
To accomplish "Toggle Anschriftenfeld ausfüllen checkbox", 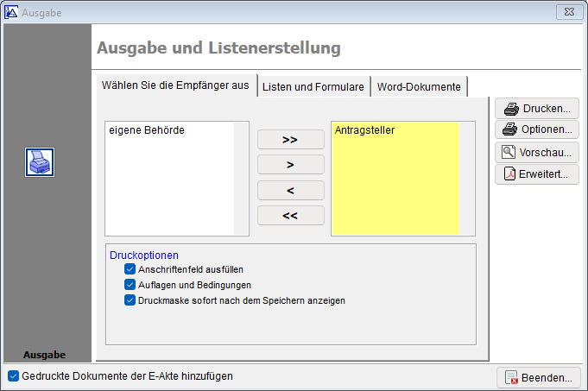I will 130,269.
